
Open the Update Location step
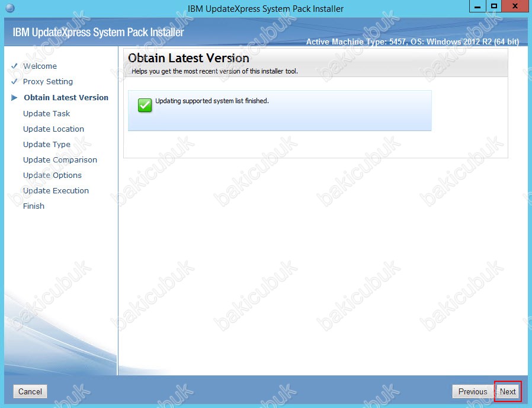tap(53, 129)
